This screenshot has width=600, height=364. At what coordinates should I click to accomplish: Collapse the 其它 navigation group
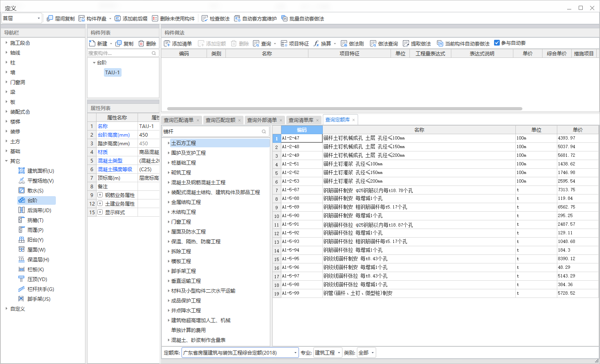click(x=6, y=161)
